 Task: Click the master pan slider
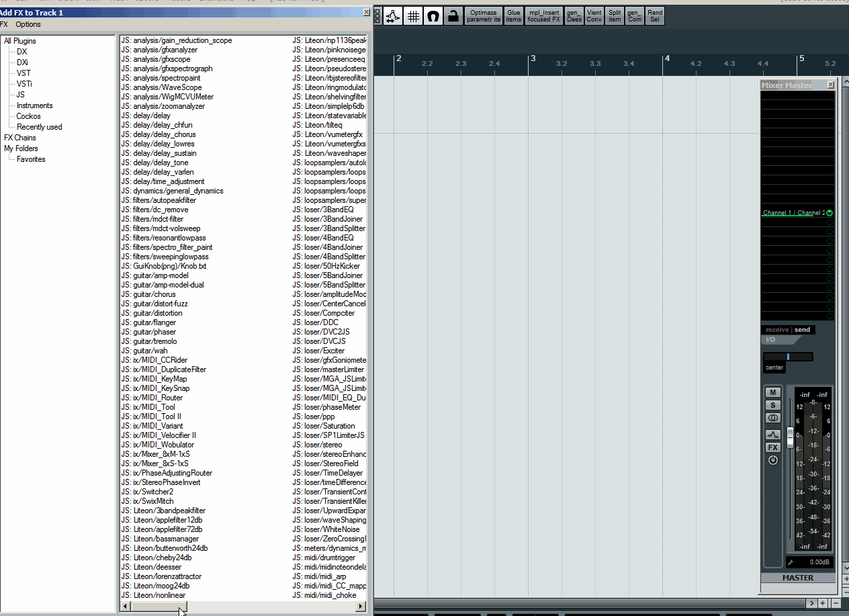[788, 357]
